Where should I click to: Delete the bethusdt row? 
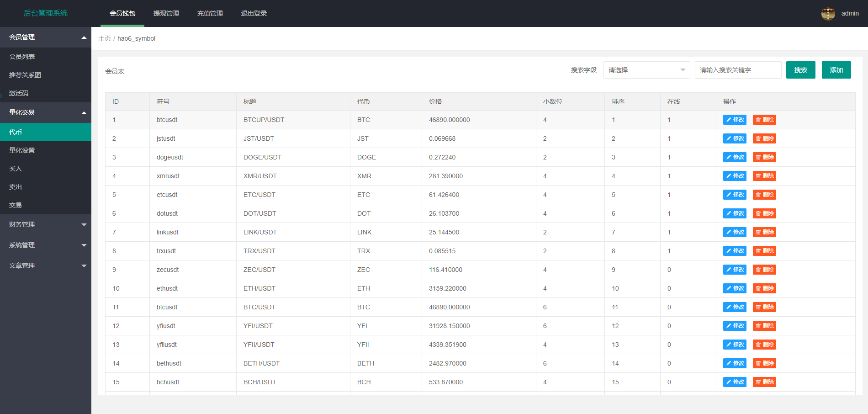click(764, 363)
